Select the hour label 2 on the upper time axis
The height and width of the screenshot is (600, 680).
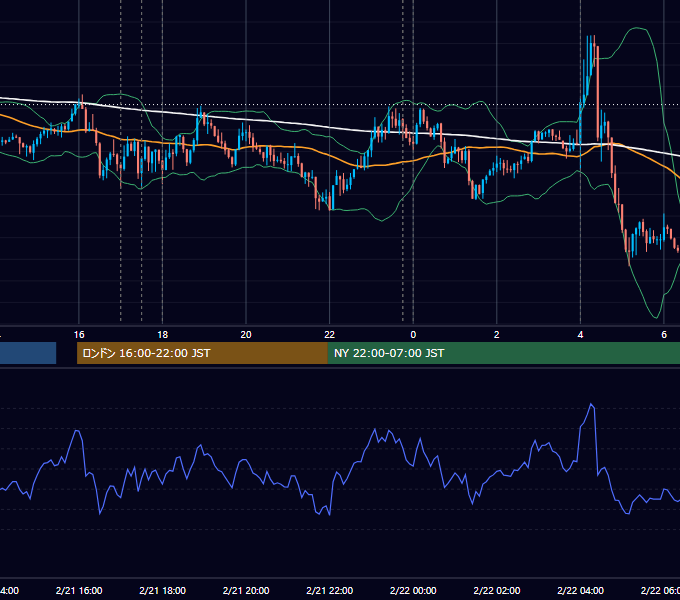click(497, 335)
